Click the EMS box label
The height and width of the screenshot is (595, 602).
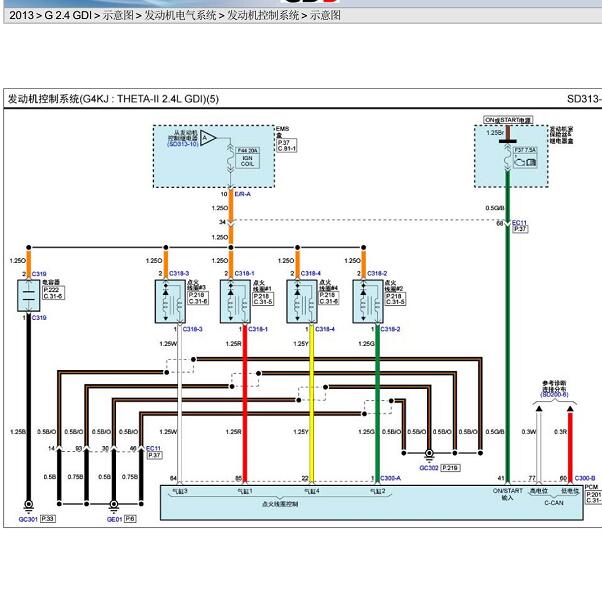tap(283, 132)
